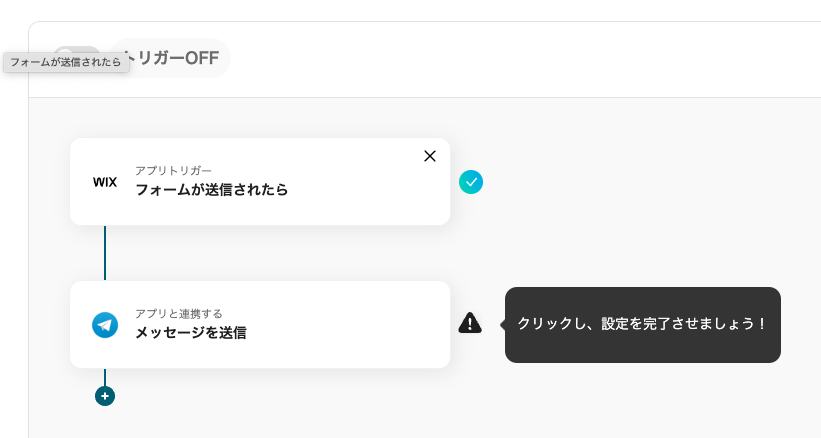
Task: Remove the Wix trigger with the X
Action: pyautogui.click(x=430, y=156)
